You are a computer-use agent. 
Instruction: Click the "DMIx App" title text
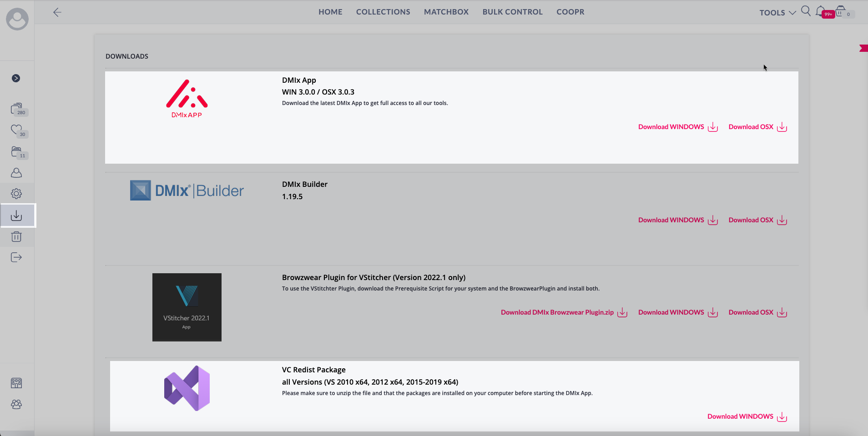299,80
